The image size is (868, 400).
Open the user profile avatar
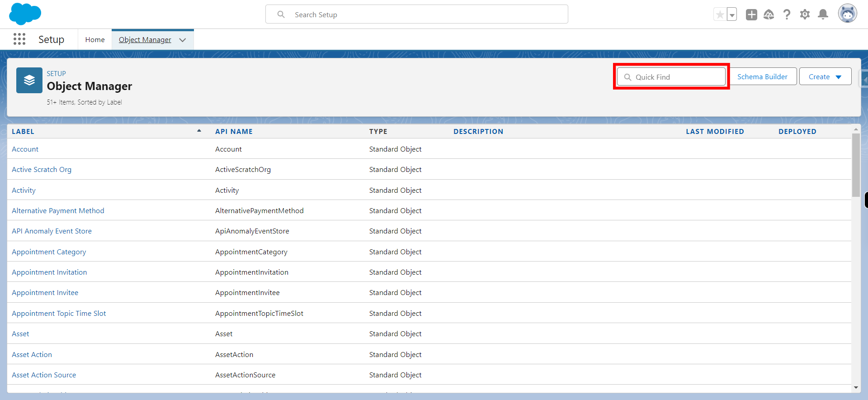(x=847, y=14)
